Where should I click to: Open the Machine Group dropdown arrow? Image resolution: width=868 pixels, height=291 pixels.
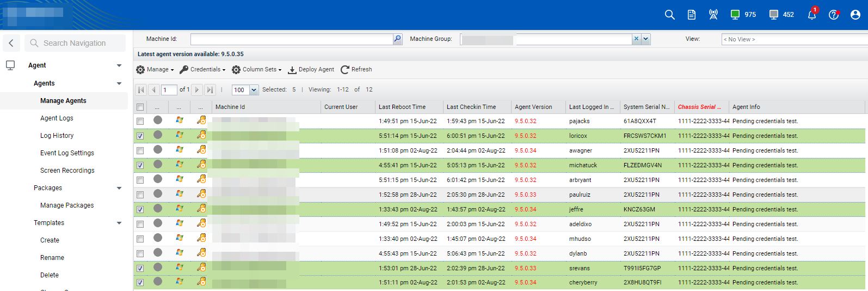[645, 39]
